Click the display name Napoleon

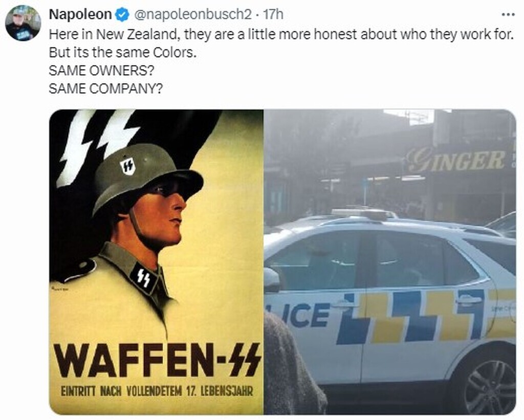80,14
